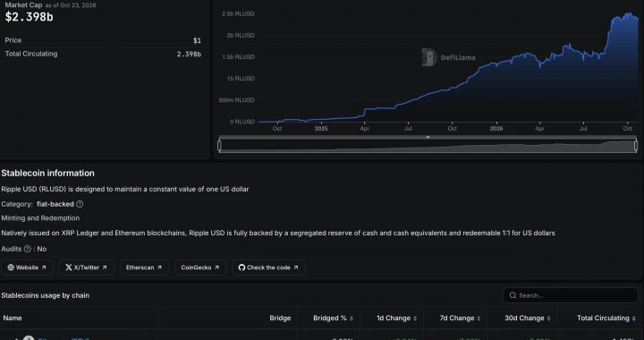This screenshot has height=340, width=644.
Task: Open the Website link button
Action: [x=27, y=268]
